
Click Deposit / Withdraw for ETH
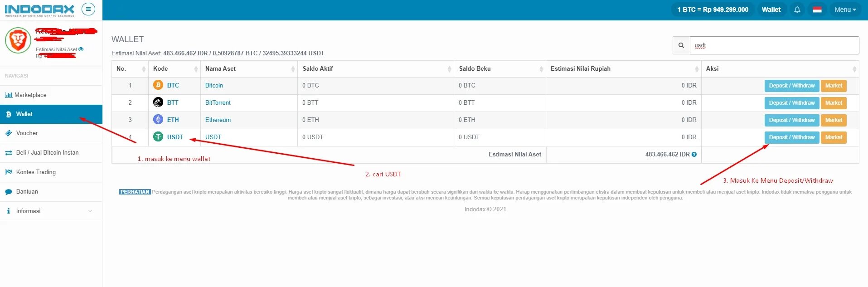791,120
